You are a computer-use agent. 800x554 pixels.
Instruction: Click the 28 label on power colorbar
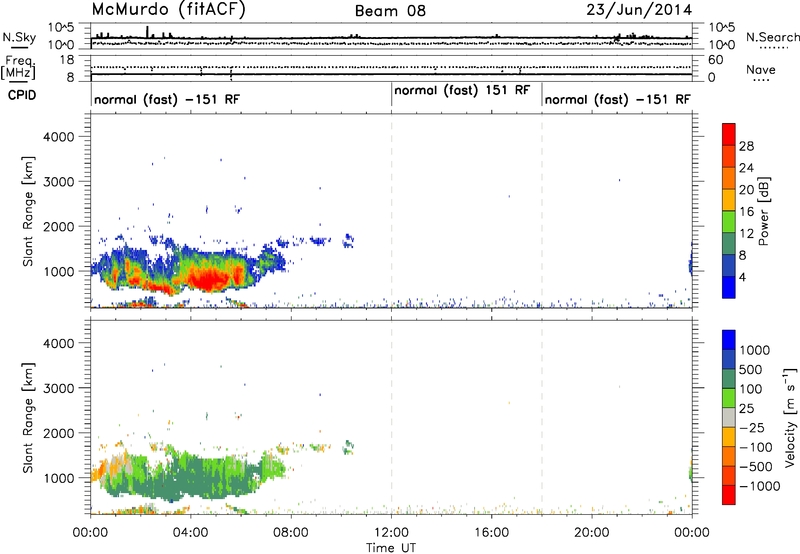point(746,146)
